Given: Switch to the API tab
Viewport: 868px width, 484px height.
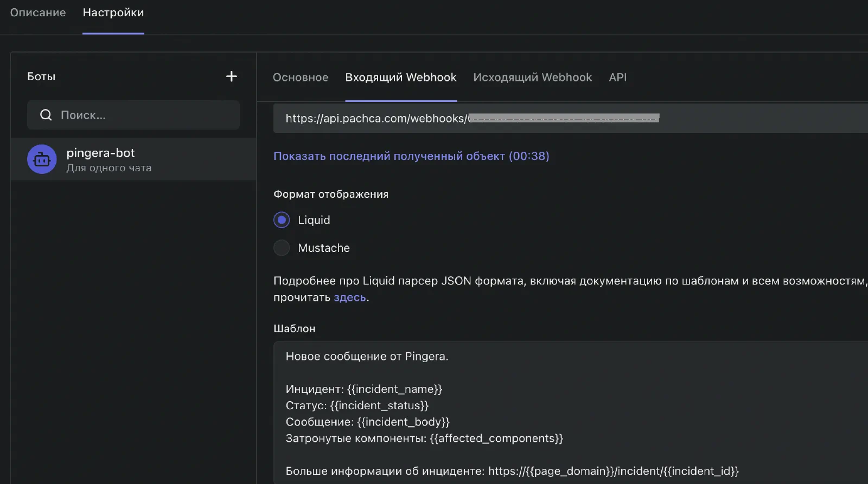Looking at the screenshot, I should click(617, 78).
